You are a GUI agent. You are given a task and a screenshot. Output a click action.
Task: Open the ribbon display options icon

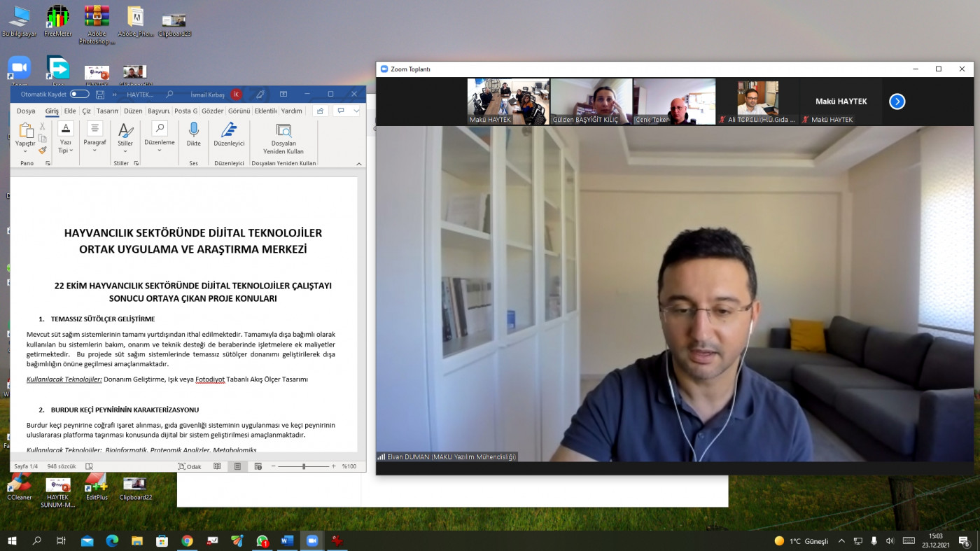(x=283, y=94)
